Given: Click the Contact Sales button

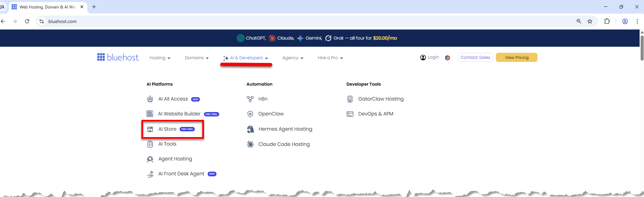Looking at the screenshot, I should (475, 58).
